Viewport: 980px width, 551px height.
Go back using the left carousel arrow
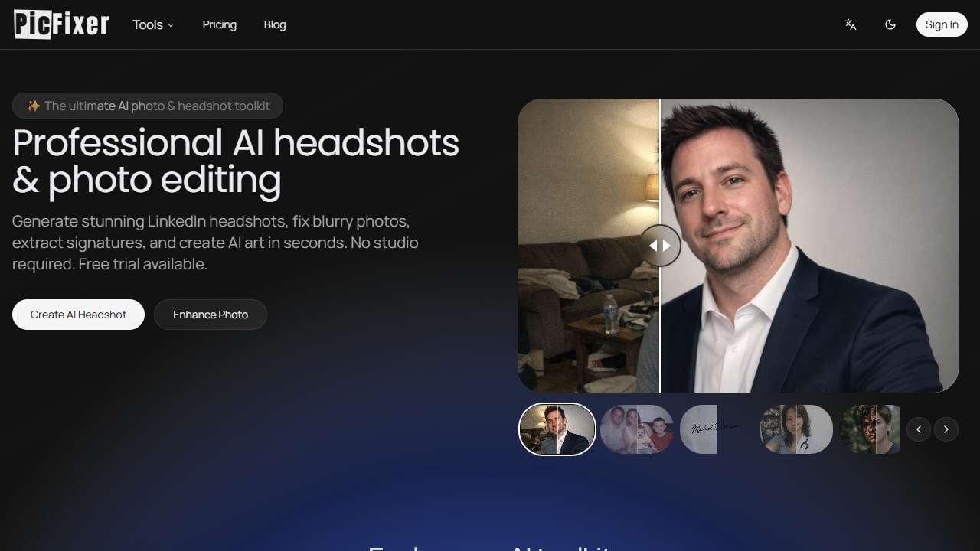[x=919, y=429]
